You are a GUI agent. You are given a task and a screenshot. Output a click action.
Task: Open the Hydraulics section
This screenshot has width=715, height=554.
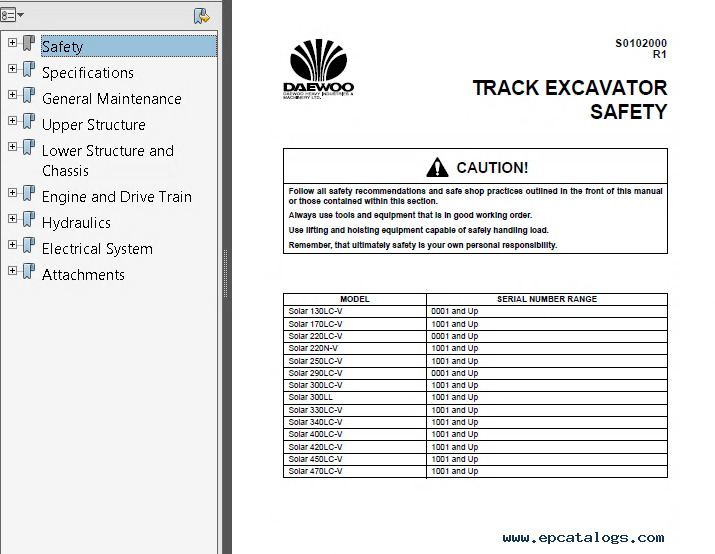click(x=76, y=223)
